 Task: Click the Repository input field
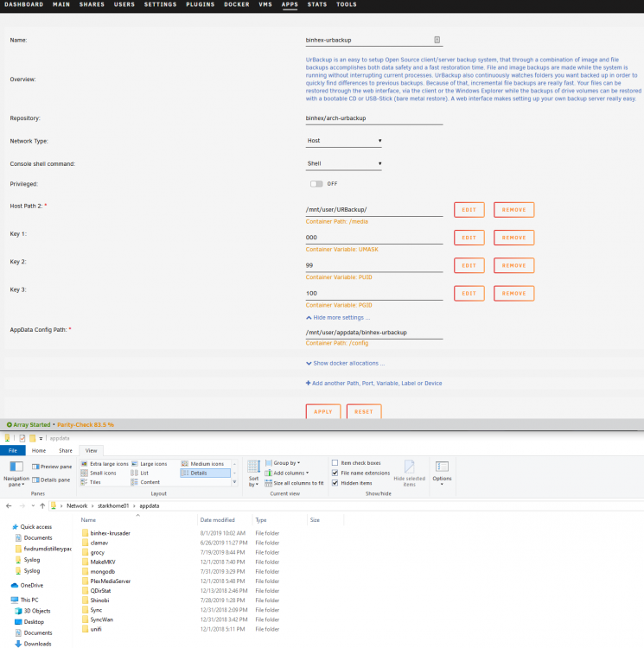pyautogui.click(x=374, y=118)
